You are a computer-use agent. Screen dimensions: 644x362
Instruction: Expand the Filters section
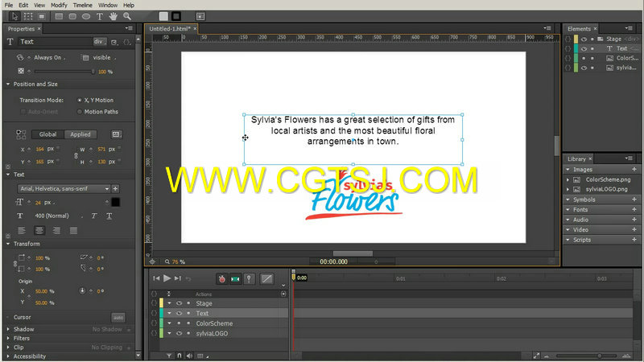(8, 338)
